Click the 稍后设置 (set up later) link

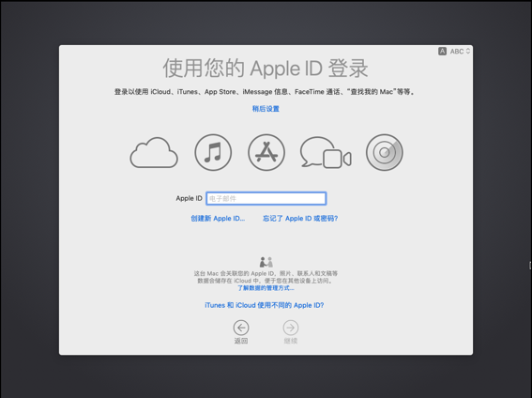tap(266, 109)
